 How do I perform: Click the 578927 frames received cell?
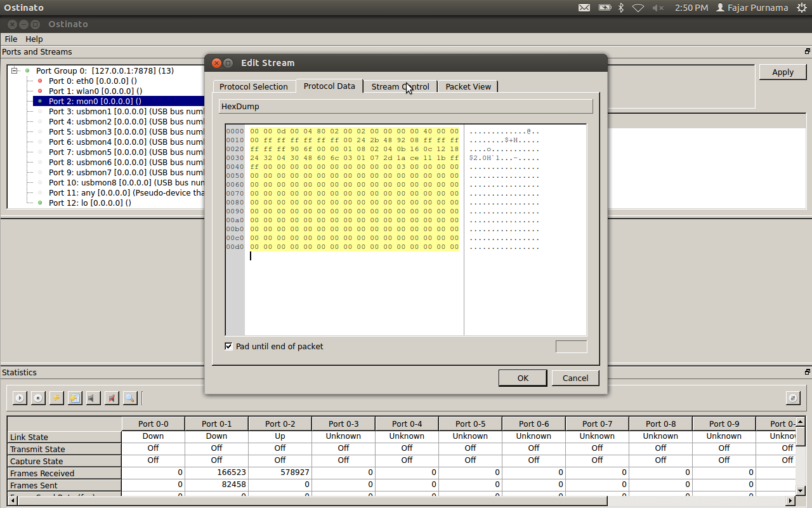coord(280,472)
